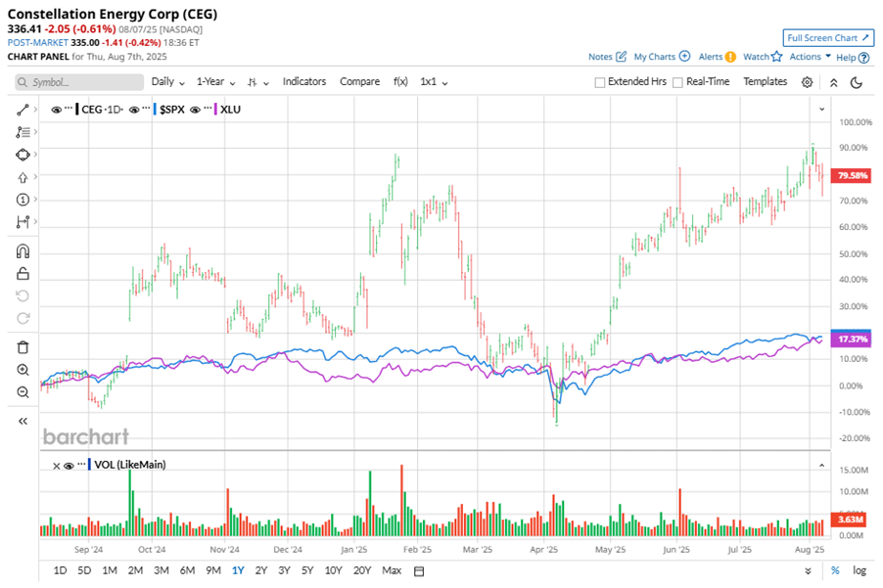
Task: Open the numbered label tool
Action: click(x=23, y=200)
